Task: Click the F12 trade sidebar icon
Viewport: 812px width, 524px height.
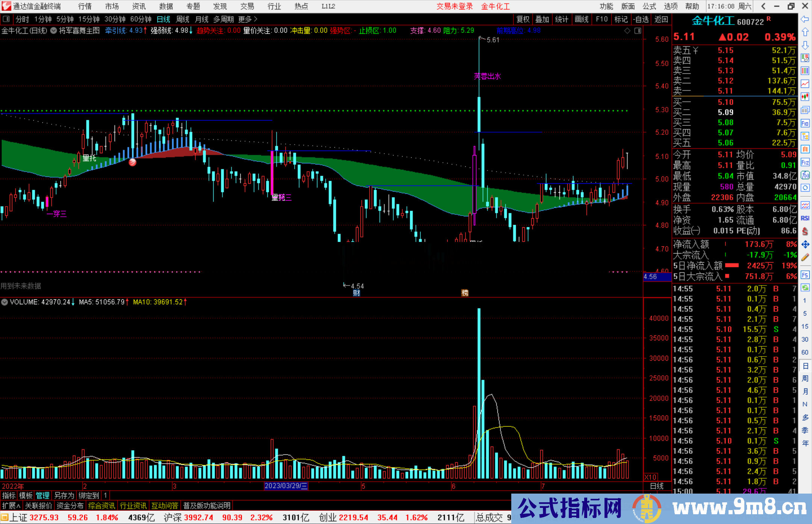Action: coord(805,162)
